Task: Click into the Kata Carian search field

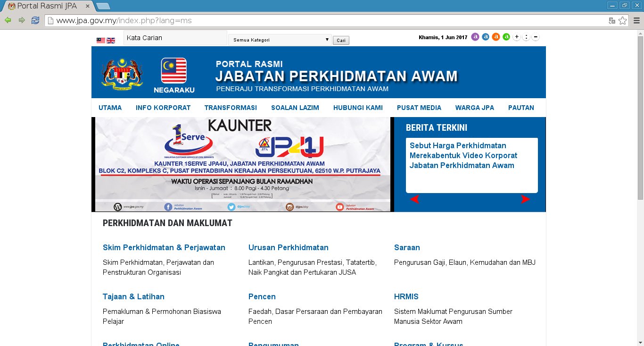Action: (x=175, y=38)
